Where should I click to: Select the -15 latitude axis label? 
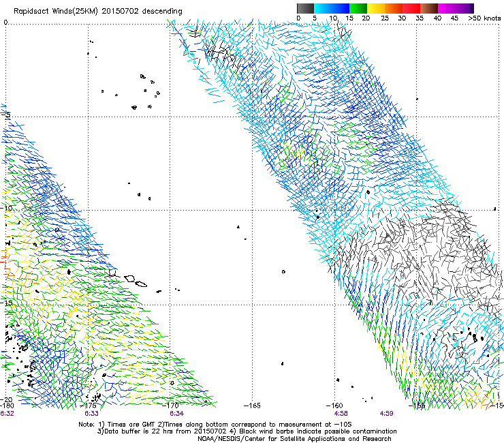tap(6, 303)
